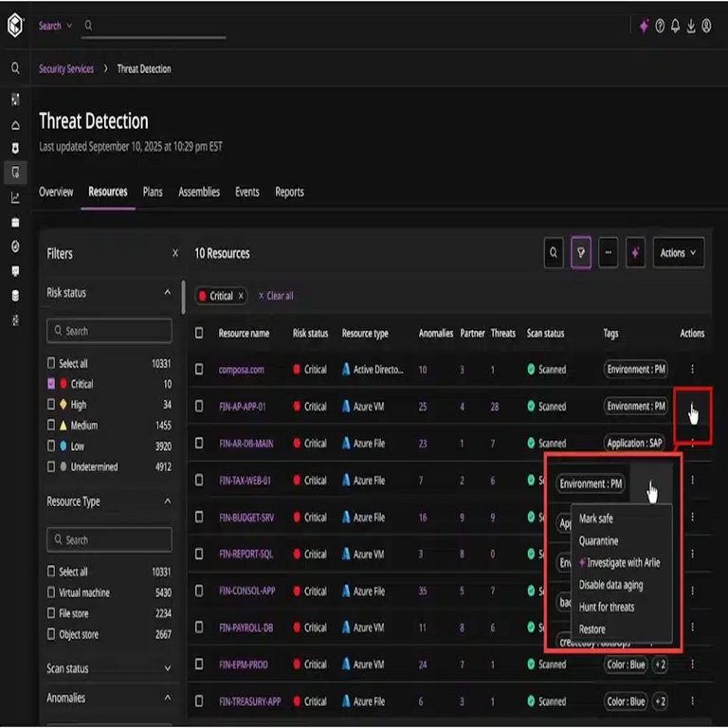The image size is (728, 728).
Task: Click the notifications bell icon
Action: pos(675,27)
